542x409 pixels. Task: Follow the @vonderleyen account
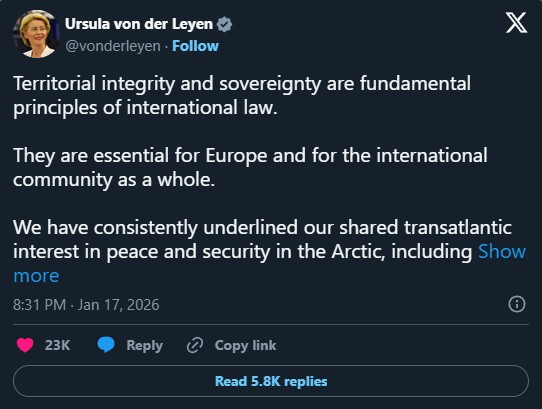195,46
